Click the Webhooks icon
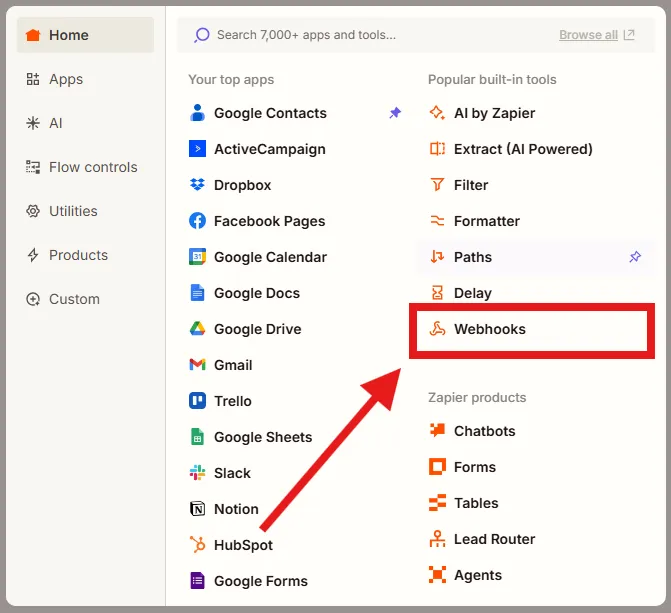The width and height of the screenshot is (671, 613). coord(437,329)
